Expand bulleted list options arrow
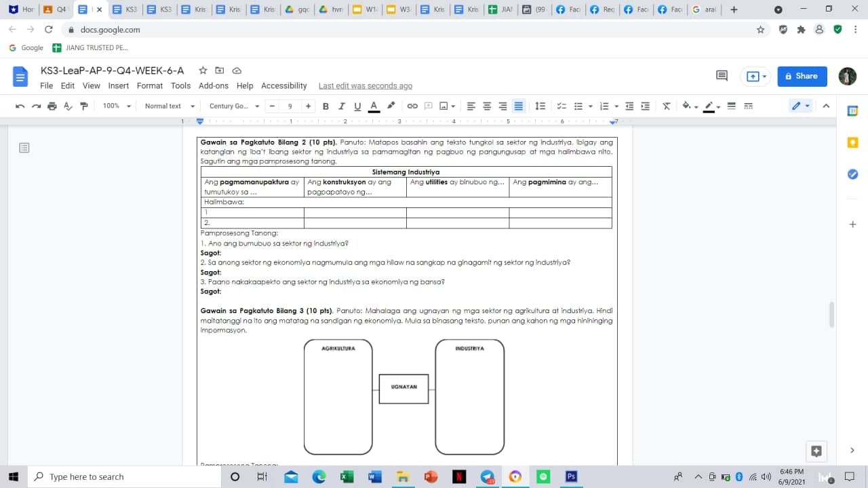 coord(590,106)
